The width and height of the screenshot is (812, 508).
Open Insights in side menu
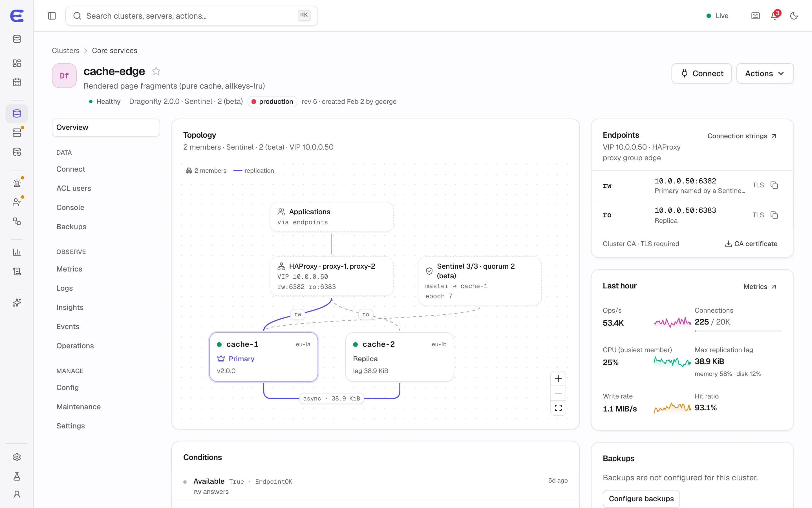pyautogui.click(x=70, y=307)
